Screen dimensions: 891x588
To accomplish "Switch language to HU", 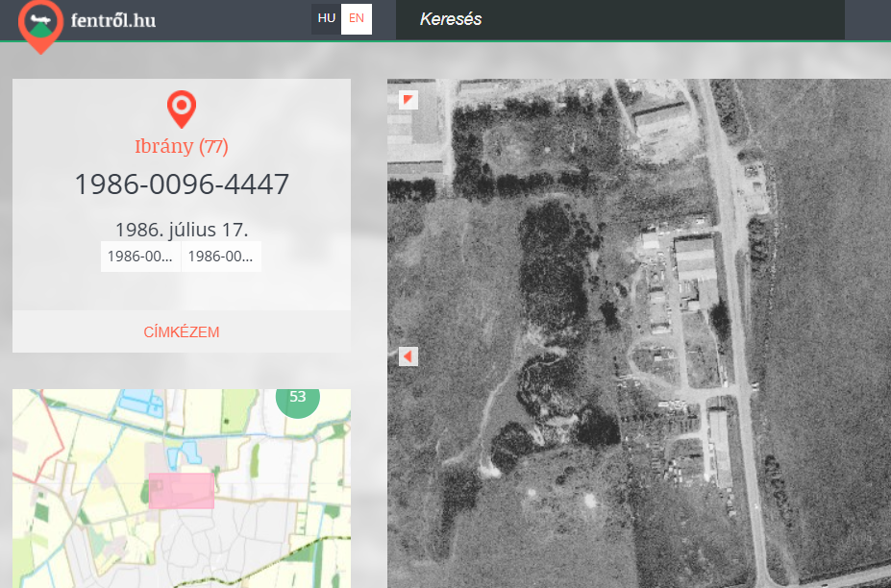I will (x=326, y=19).
